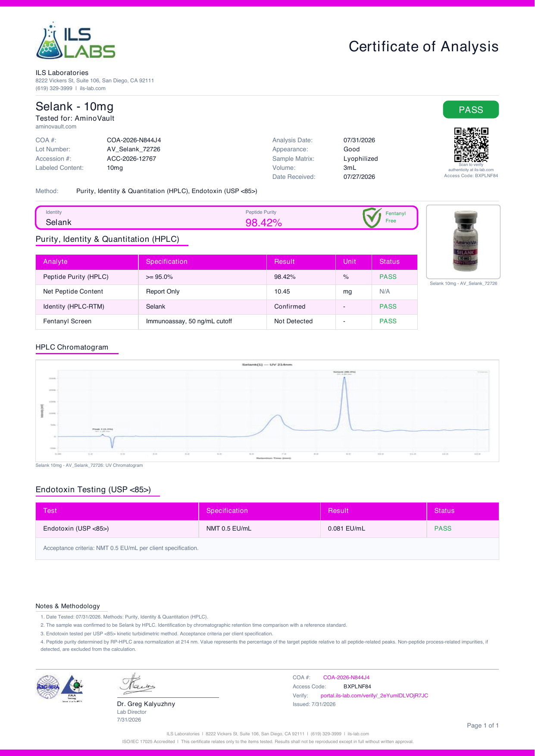Viewport: 535px width, 756px height.
Task: Click the Tested for: AminoVault line
Action: tap(75, 118)
